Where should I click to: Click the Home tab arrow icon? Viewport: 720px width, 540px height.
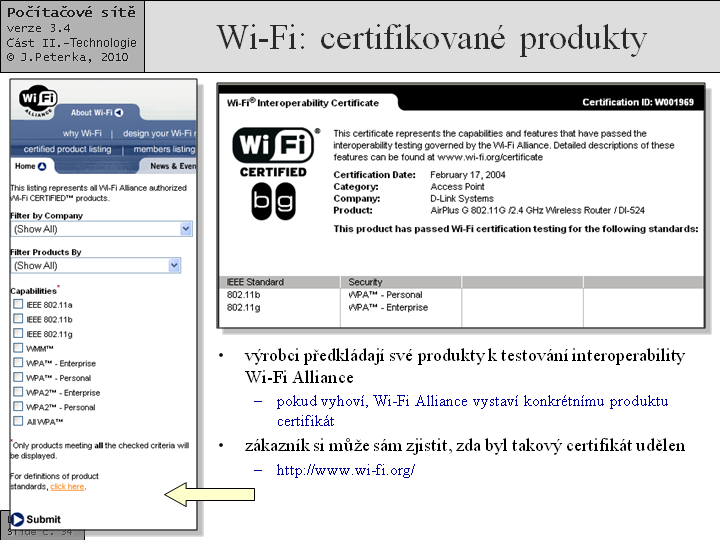[x=42, y=166]
